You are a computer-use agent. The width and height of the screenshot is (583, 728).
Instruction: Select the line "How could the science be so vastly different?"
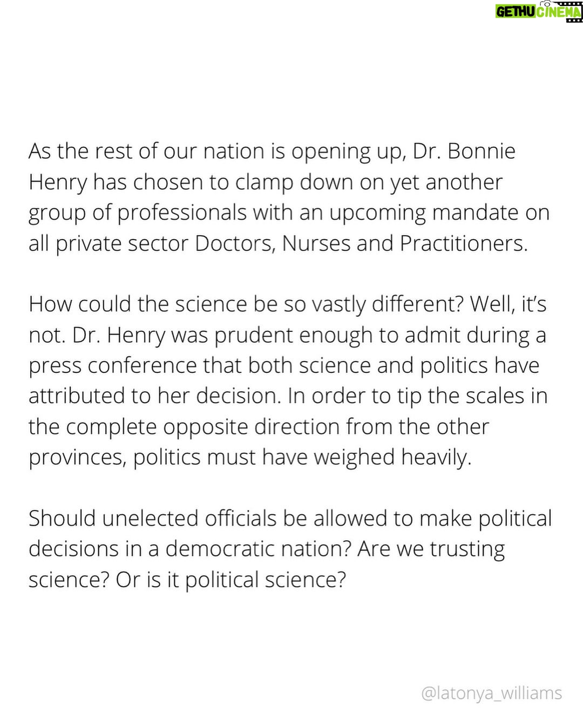point(247,304)
